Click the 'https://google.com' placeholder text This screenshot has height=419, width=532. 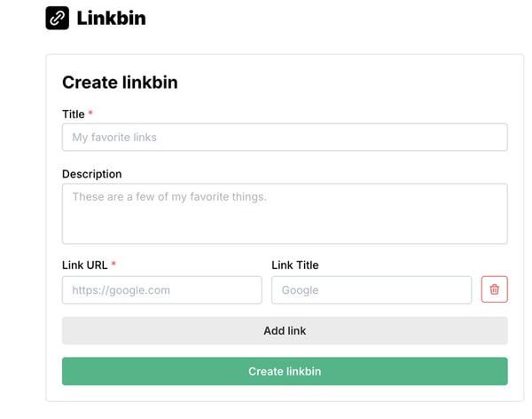click(x=121, y=290)
